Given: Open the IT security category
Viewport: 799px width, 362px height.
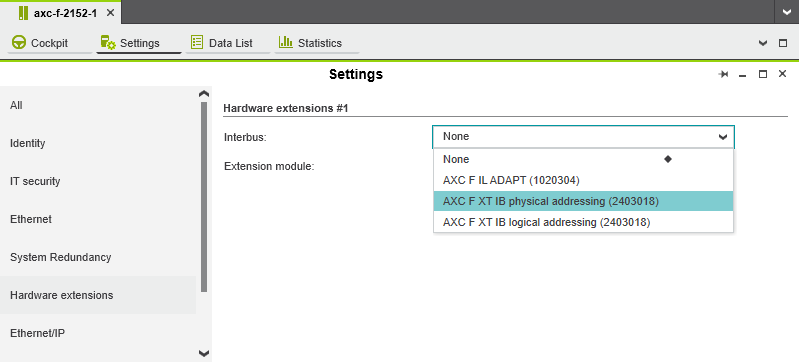Looking at the screenshot, I should (98, 181).
